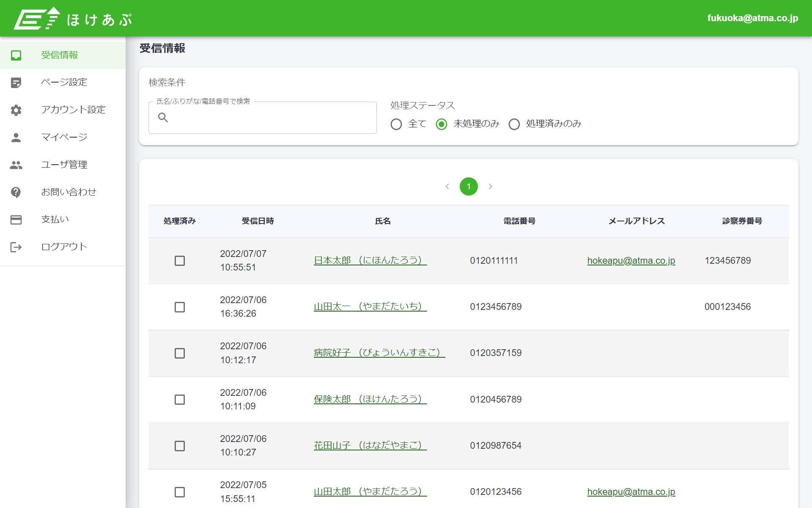Click the inquiry question mark icon
Image resolution: width=812 pixels, height=508 pixels.
(16, 192)
